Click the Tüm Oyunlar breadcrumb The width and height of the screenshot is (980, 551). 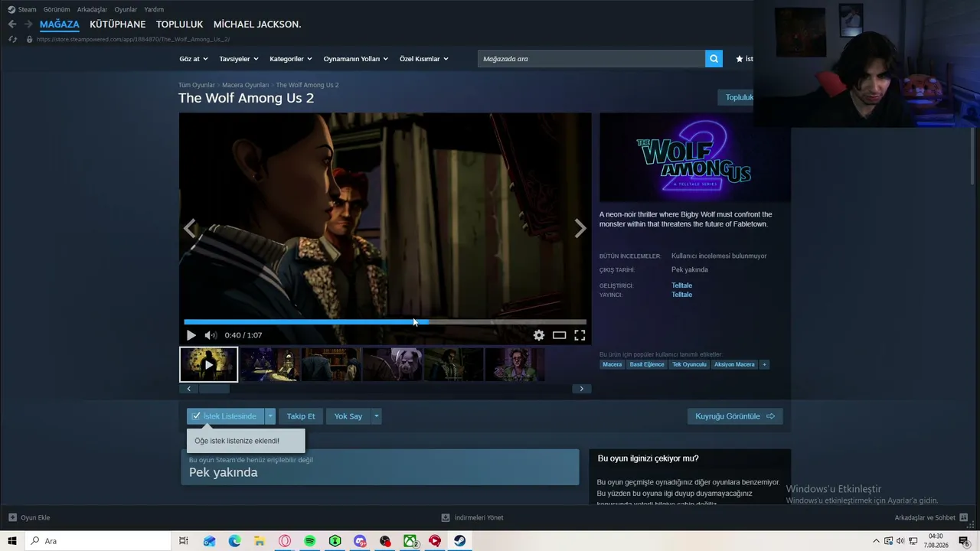pyautogui.click(x=197, y=85)
